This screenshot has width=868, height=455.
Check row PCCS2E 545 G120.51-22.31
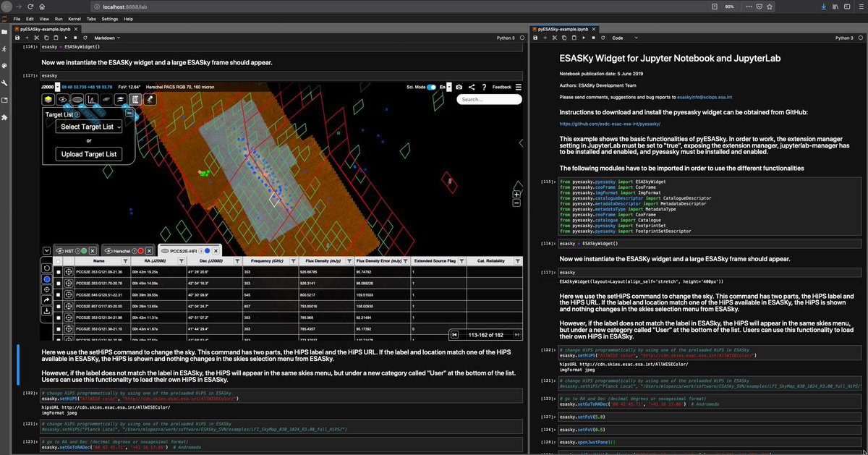58,295
